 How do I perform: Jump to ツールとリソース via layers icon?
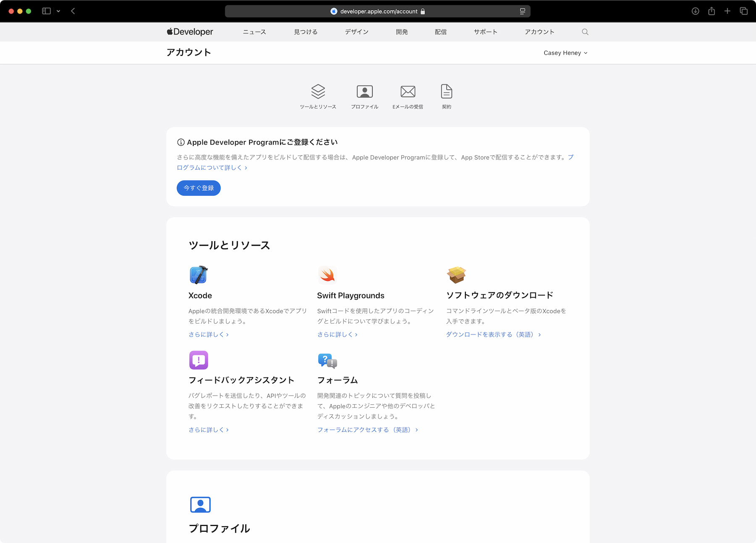[x=318, y=92]
